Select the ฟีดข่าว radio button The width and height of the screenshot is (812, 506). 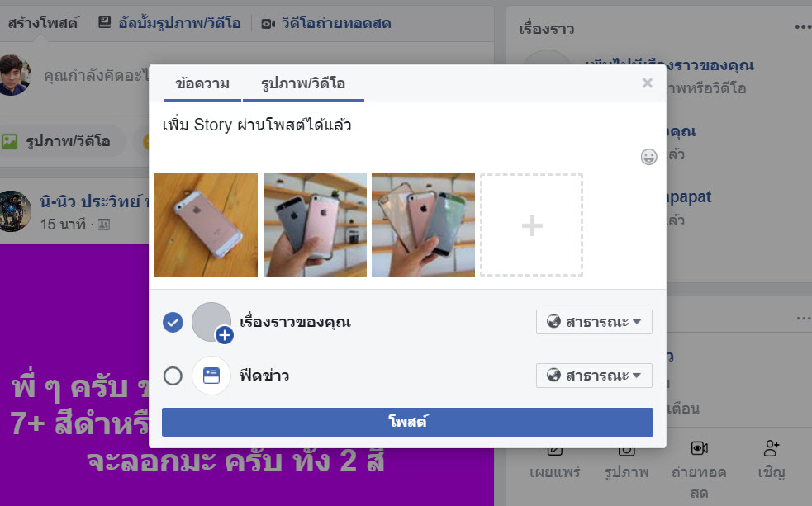173,375
